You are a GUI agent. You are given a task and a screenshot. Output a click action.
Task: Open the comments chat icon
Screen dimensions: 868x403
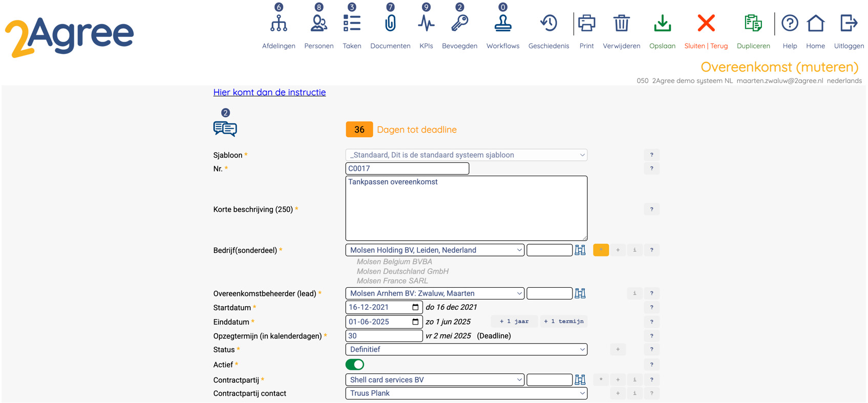pos(225,129)
